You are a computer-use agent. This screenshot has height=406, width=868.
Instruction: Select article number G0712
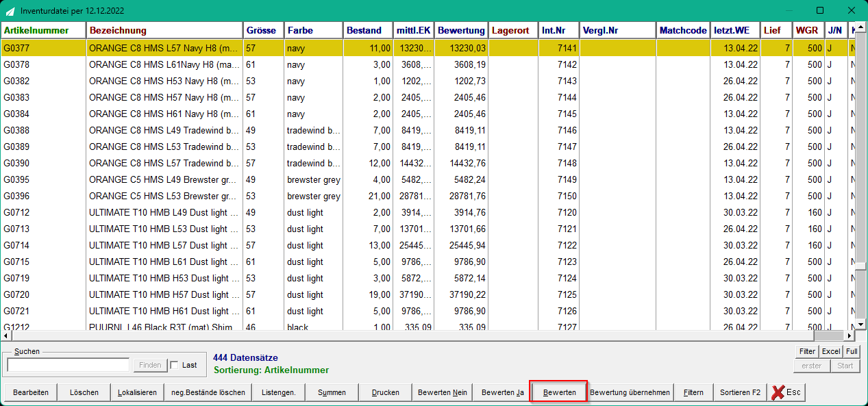tap(16, 212)
